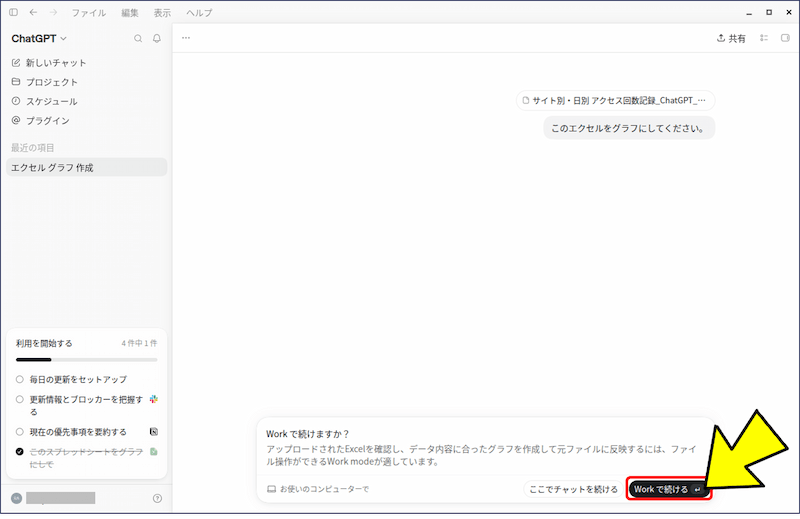This screenshot has width=800, height=519.
Task: Open the help question mark icon
Action: point(157,498)
